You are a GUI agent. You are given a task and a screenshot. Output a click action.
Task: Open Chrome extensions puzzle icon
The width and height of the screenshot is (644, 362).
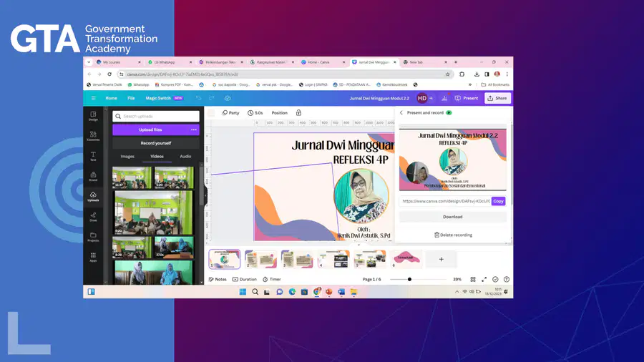462,74
